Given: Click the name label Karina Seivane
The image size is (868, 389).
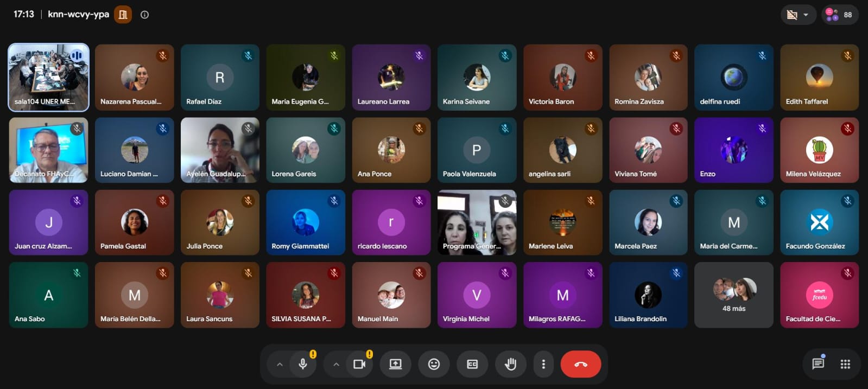Looking at the screenshot, I should pos(466,101).
